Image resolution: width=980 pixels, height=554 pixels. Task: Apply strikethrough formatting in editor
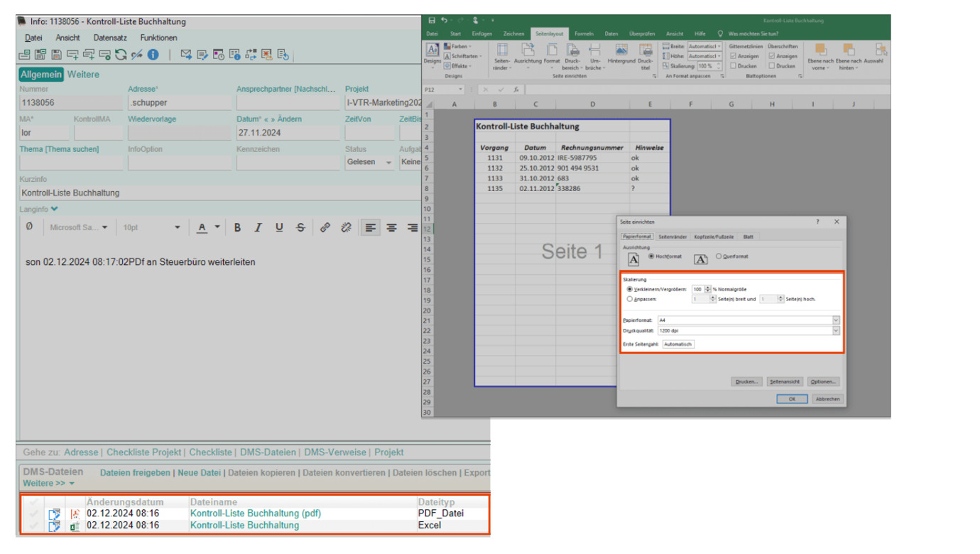click(x=300, y=227)
